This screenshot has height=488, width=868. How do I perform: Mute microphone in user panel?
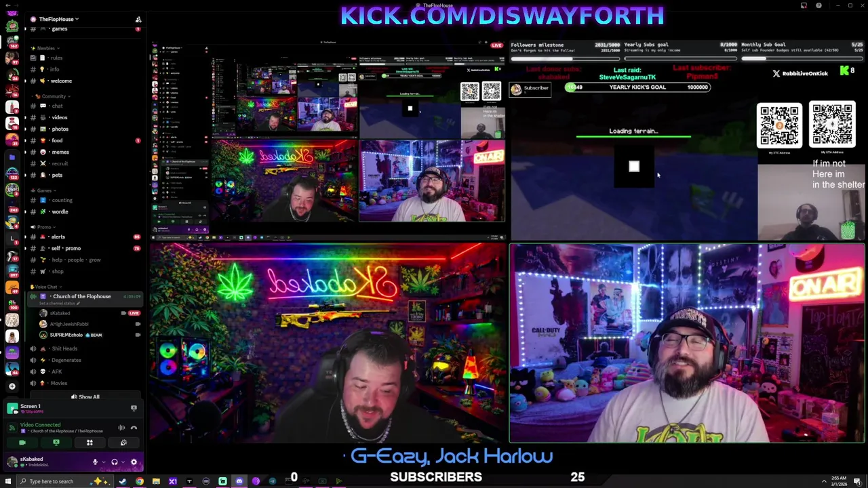click(95, 462)
